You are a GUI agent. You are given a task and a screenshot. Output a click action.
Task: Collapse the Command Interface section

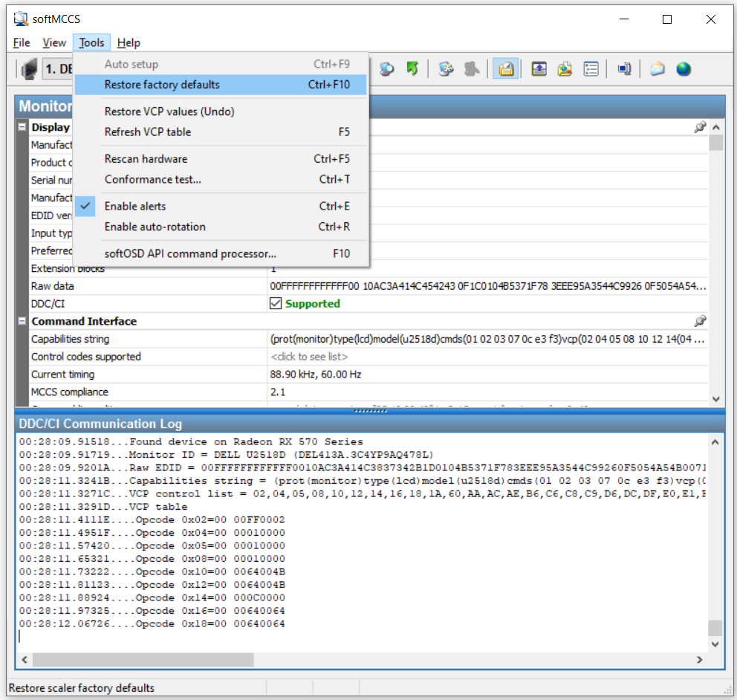pos(22,322)
